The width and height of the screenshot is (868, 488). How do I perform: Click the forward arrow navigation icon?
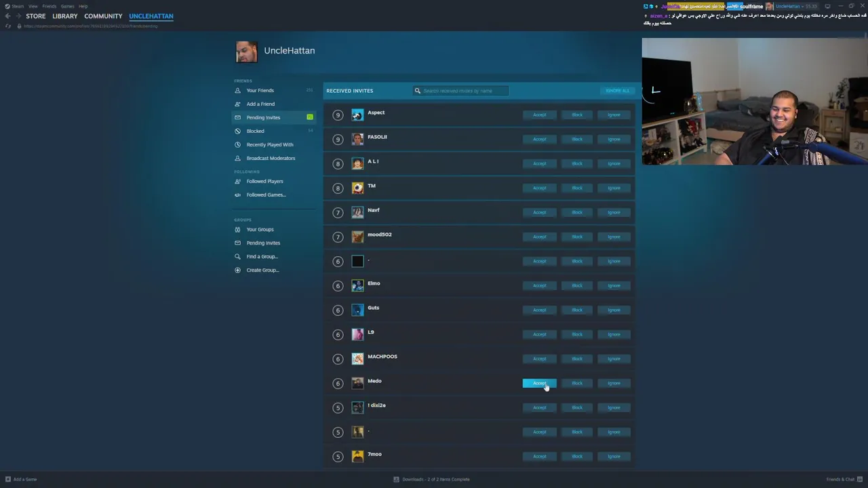tap(18, 16)
